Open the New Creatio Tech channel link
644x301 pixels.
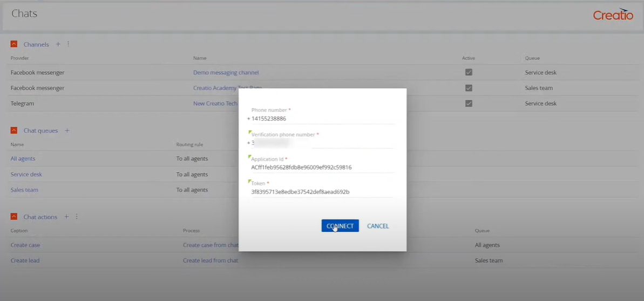215,104
